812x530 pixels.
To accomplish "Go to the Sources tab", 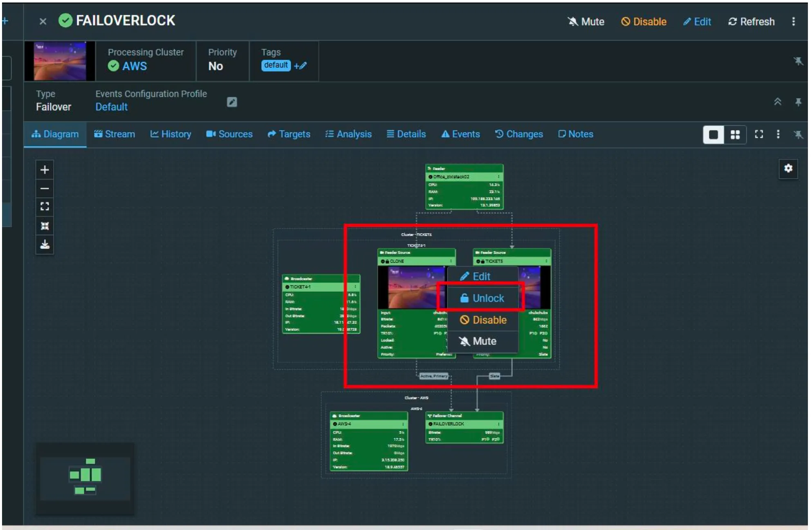I will pyautogui.click(x=229, y=134).
